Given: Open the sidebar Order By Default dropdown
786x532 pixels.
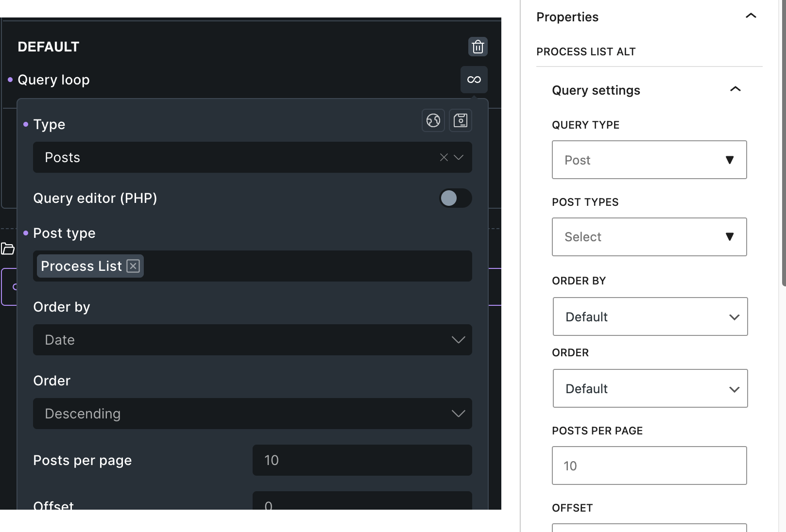Looking at the screenshot, I should pos(650,316).
